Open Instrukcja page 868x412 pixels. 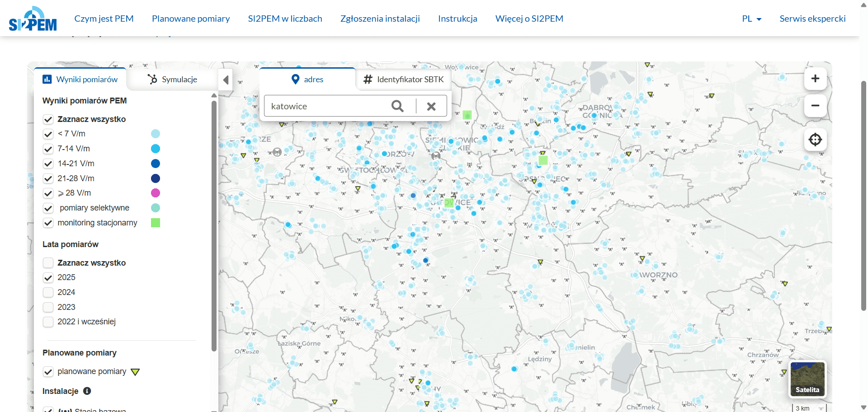click(x=458, y=19)
